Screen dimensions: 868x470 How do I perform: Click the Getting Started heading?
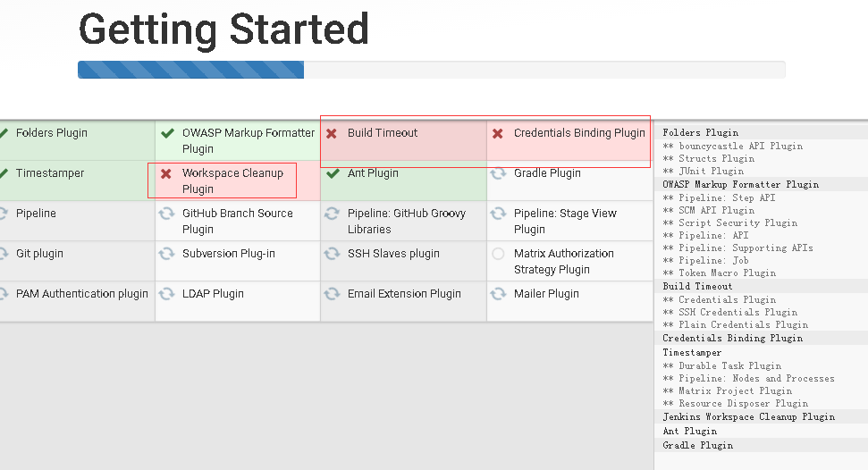coord(223,29)
